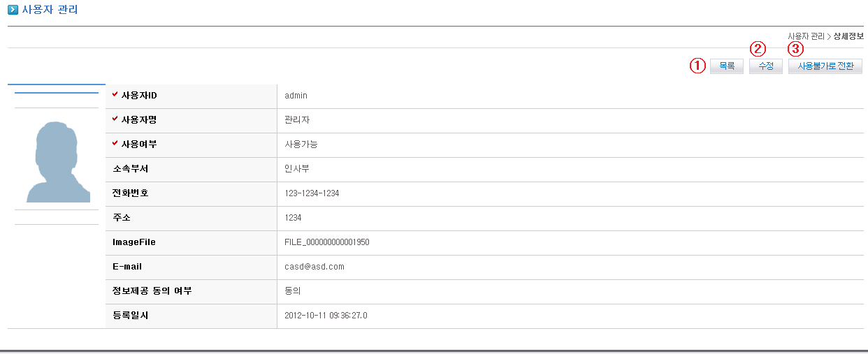The width and height of the screenshot is (868, 354).
Task: Select the user profile silhouette image
Action: [57, 161]
